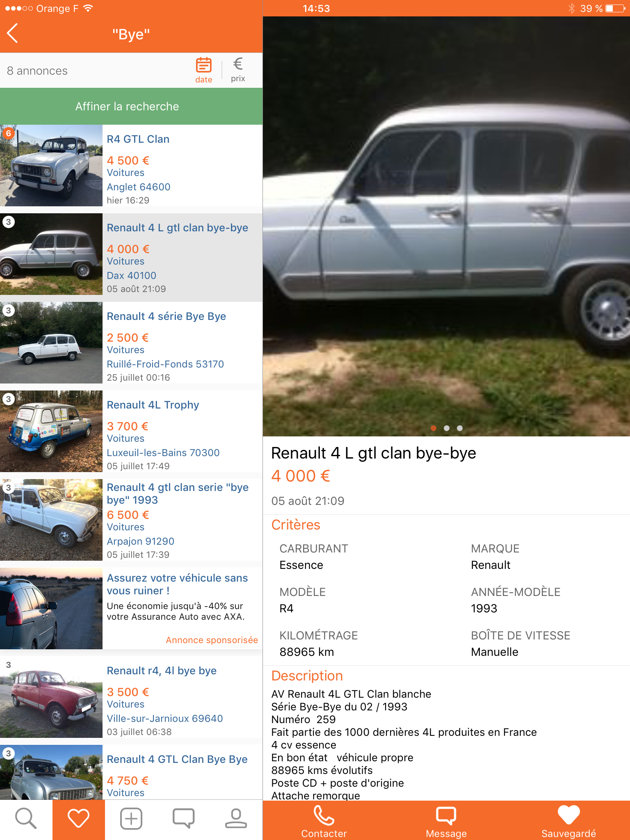Open the messages bubble tab
Screen dimensions: 630x840
click(183, 819)
